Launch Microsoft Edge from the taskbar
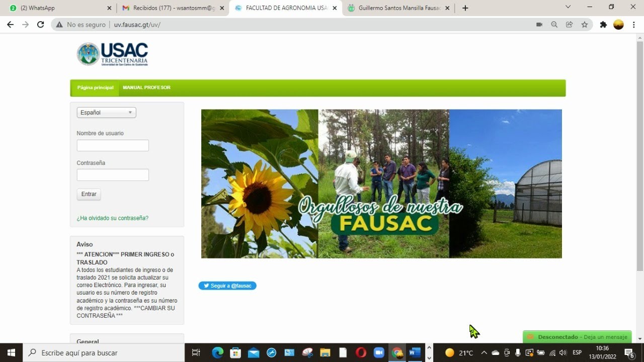Image resolution: width=644 pixels, height=362 pixels. (x=217, y=352)
